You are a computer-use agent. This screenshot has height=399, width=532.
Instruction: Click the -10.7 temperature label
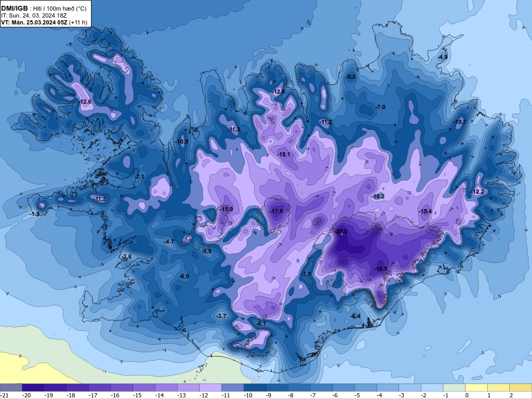(460, 122)
